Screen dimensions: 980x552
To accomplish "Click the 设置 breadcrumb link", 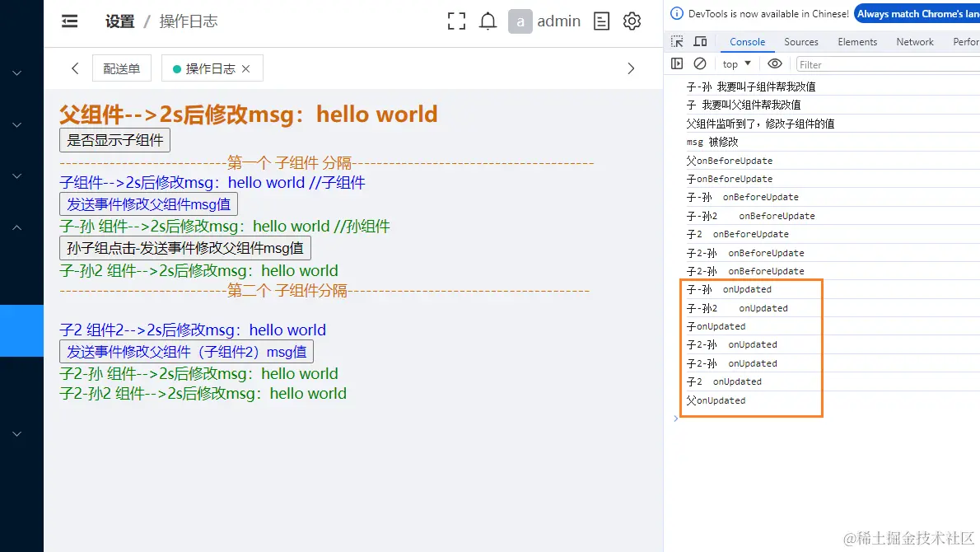I will (119, 21).
